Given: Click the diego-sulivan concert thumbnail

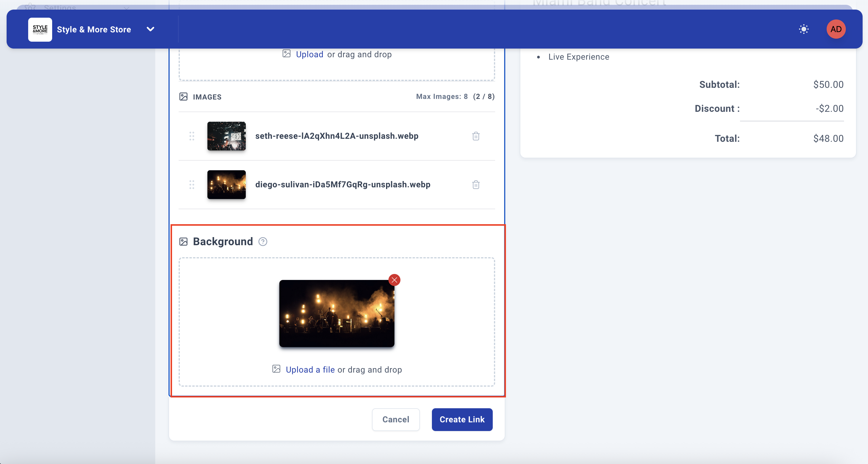Looking at the screenshot, I should (x=226, y=185).
